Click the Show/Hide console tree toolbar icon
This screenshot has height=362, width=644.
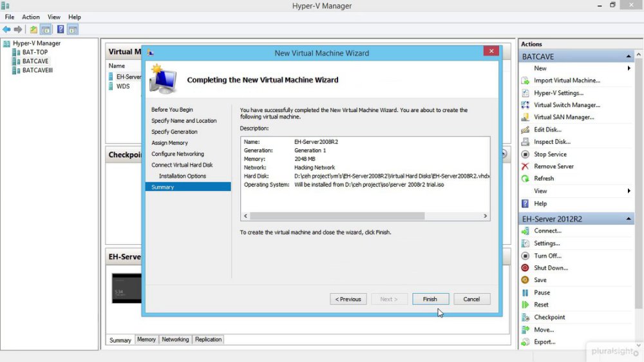point(46,30)
